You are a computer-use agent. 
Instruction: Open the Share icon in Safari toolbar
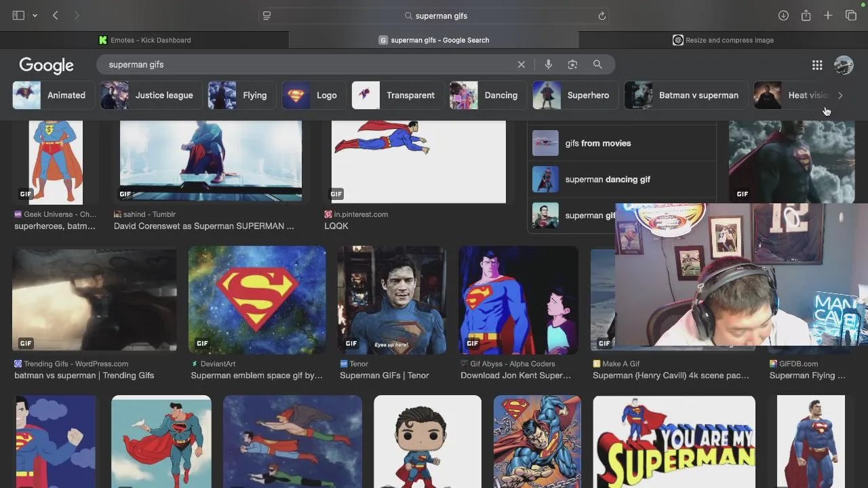coord(806,16)
